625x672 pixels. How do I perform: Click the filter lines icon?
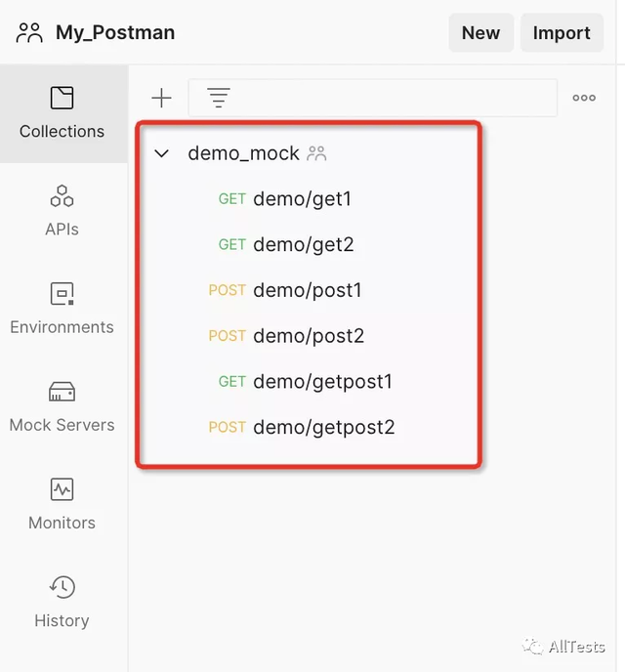(x=219, y=98)
